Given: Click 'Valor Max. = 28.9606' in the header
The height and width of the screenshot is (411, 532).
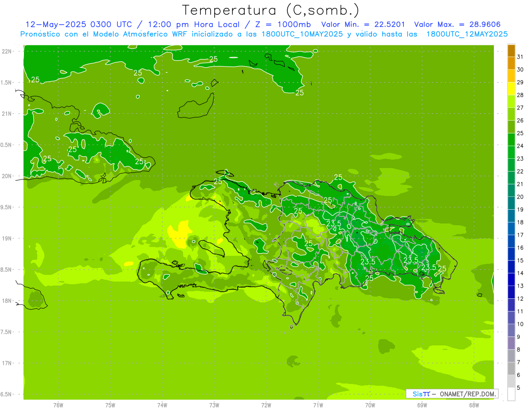Looking at the screenshot, I should pos(457,24).
